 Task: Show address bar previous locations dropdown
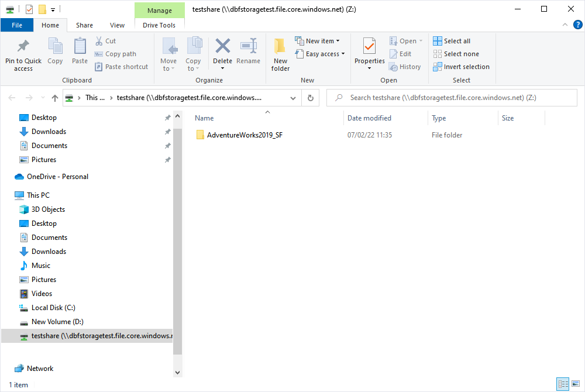tap(293, 98)
